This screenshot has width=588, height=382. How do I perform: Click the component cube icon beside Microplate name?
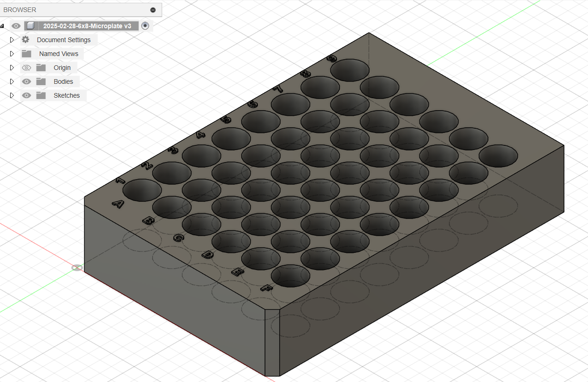[30, 26]
